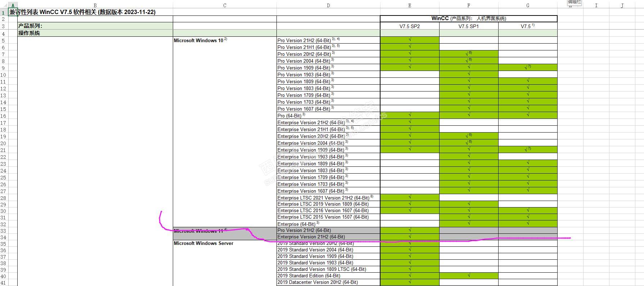This screenshot has height=286, width=644.
Task: Select "Pro Version 1607 (64-Bit)" cell
Action: click(x=328, y=109)
